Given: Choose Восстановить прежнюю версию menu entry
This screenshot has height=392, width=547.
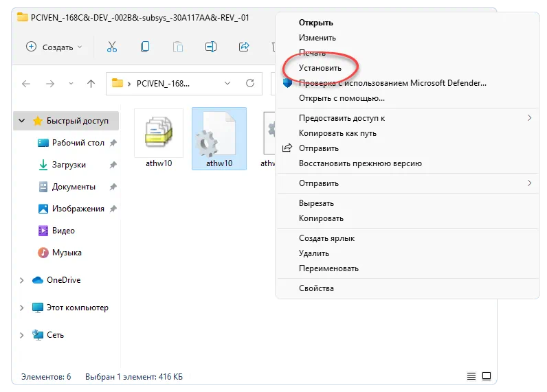Looking at the screenshot, I should [x=360, y=163].
